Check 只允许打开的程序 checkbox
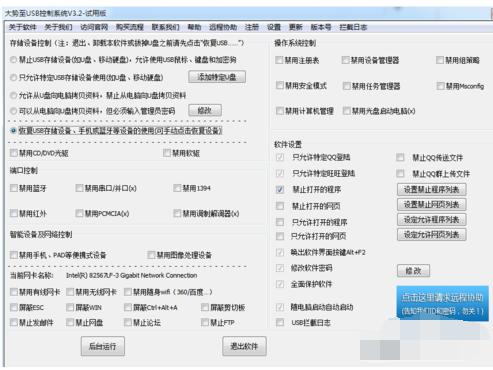The image size is (493, 370). [x=280, y=222]
